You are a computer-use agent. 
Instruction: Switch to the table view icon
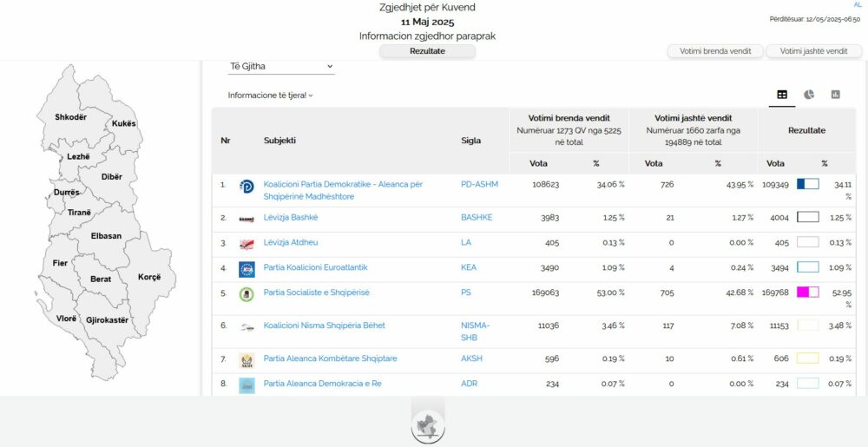(782, 95)
